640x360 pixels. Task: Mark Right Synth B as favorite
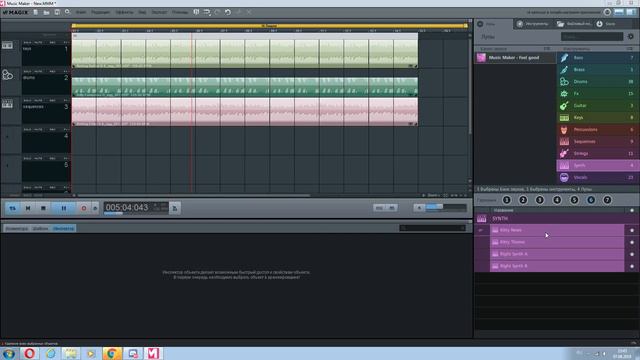click(632, 266)
